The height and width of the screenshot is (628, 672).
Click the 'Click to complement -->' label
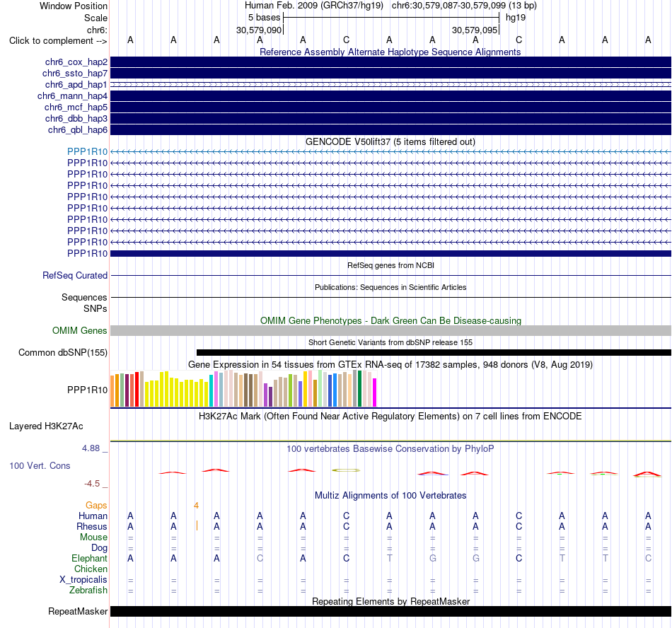tap(58, 41)
